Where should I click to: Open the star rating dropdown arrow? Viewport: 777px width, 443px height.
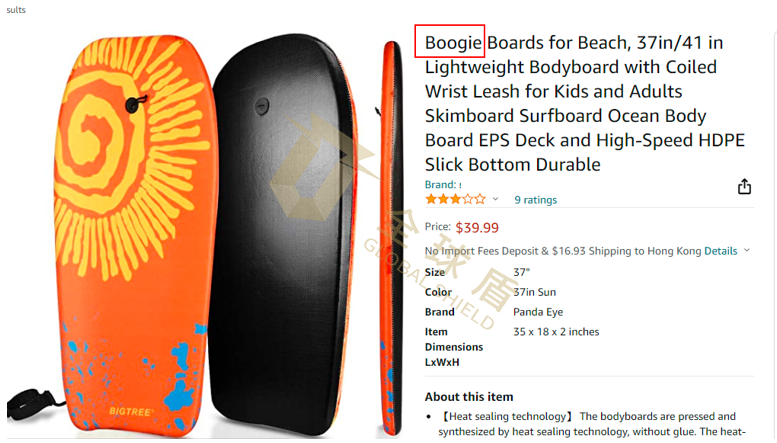[495, 199]
